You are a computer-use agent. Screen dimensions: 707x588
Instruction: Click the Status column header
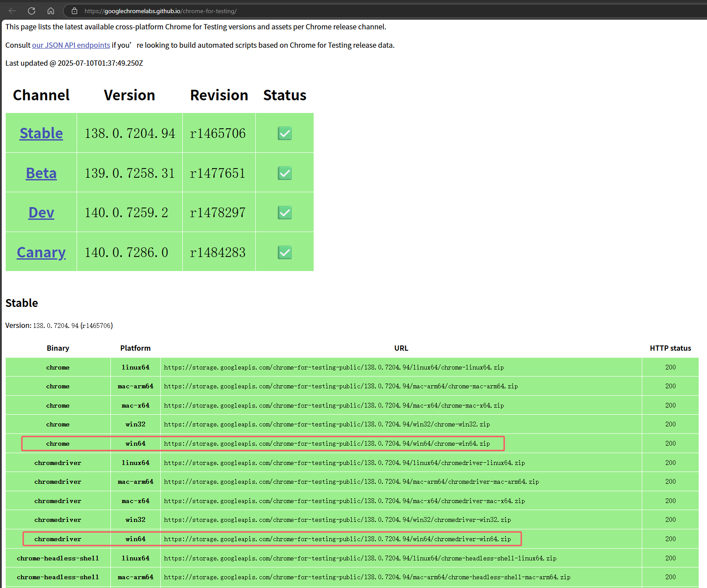[285, 95]
